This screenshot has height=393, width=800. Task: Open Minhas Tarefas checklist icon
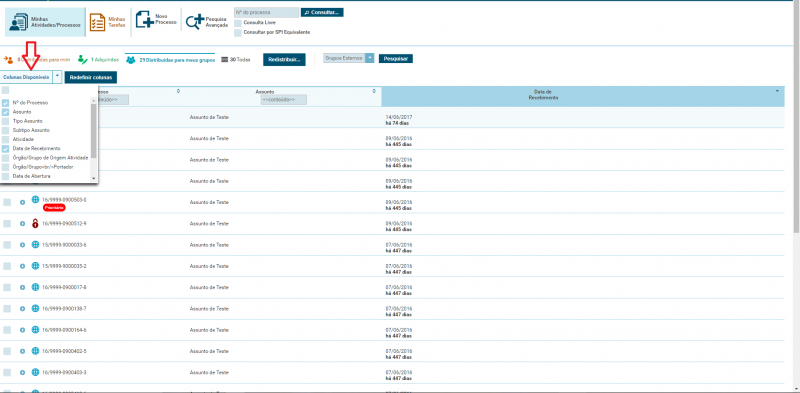[x=97, y=22]
